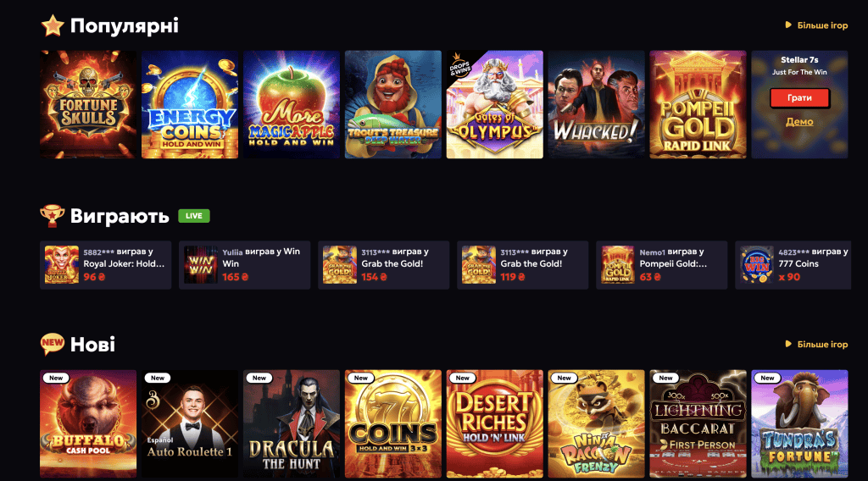Click the Win Win game icon
The width and height of the screenshot is (868, 481).
pyautogui.click(x=200, y=265)
